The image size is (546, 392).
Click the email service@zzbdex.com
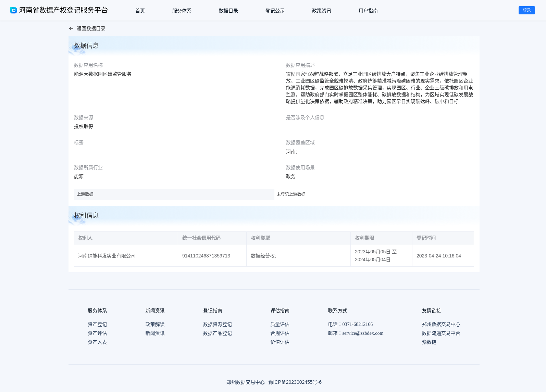coord(363,333)
